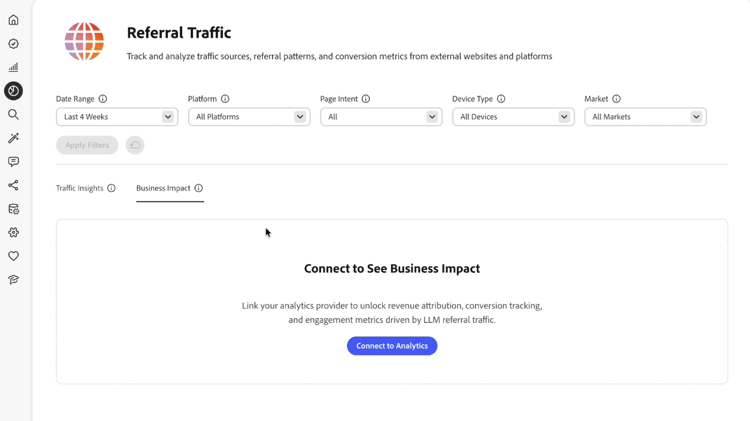
Task: Open the Date Range dropdown showing Last 4 Weeks
Action: point(117,117)
